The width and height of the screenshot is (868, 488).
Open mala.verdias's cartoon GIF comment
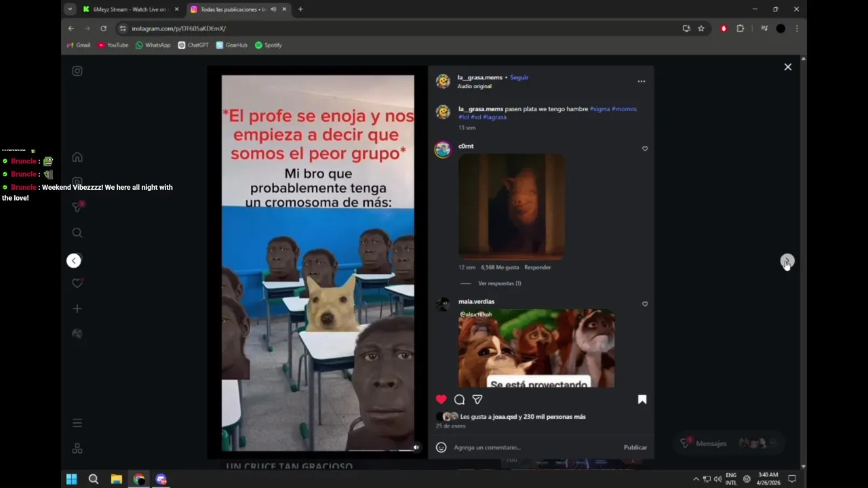(x=536, y=348)
